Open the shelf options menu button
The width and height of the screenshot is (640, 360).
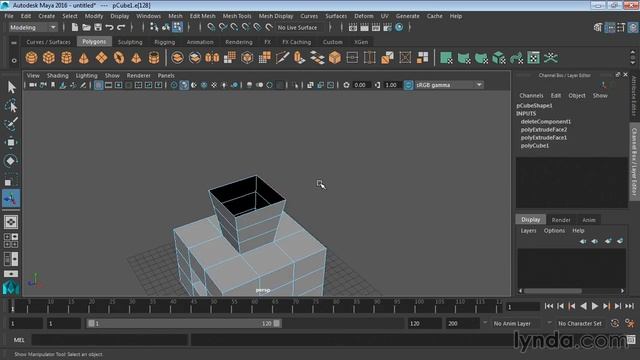pos(14,60)
